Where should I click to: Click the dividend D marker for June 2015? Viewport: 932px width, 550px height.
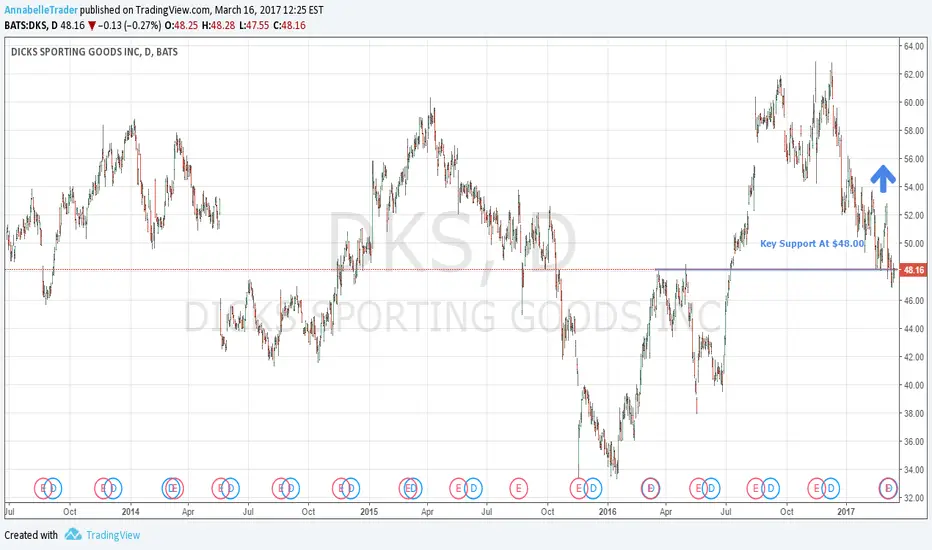(474, 488)
